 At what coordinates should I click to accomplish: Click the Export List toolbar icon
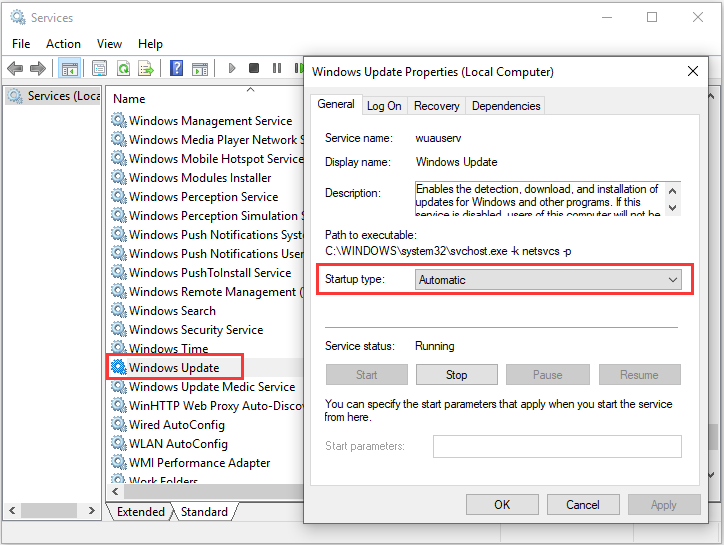146,69
